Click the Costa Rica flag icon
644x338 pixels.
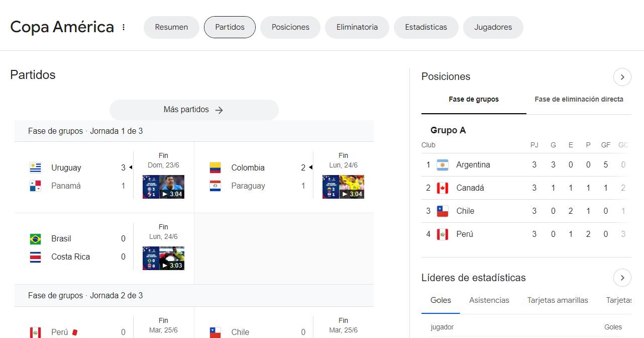pyautogui.click(x=35, y=257)
